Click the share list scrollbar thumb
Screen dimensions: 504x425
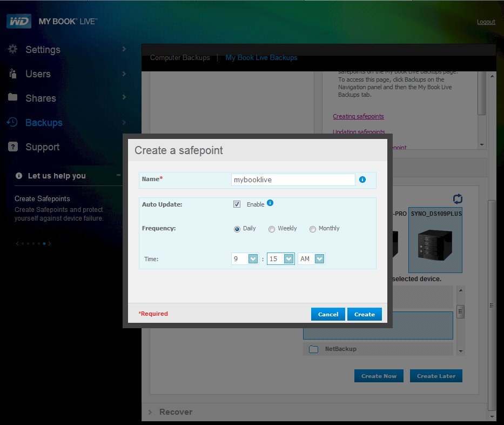461,311
